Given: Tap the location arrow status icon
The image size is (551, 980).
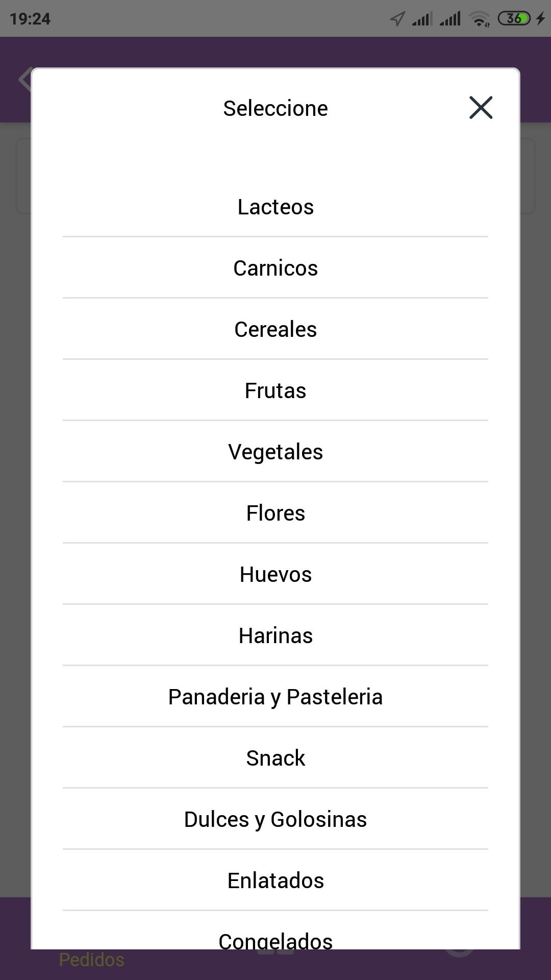Looking at the screenshot, I should point(397,19).
